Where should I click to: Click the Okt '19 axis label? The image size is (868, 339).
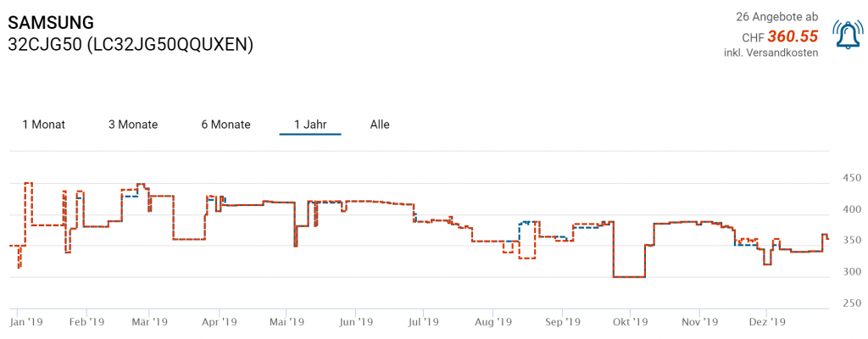(x=630, y=322)
